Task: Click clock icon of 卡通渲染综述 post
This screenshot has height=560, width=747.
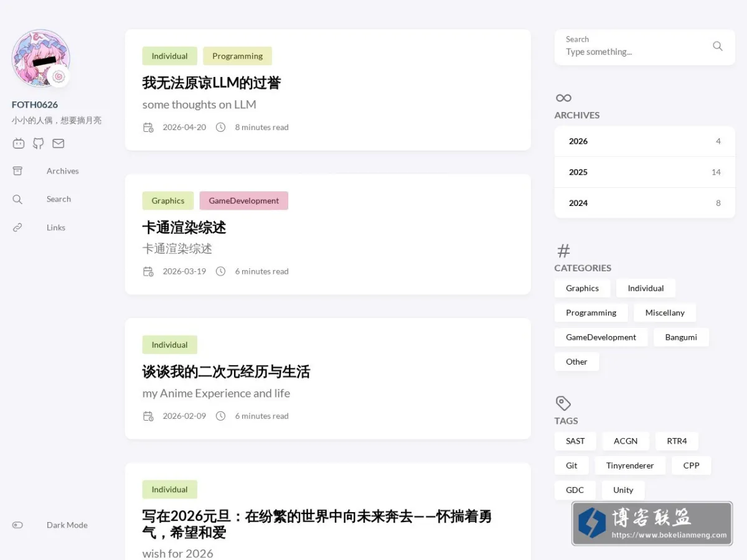Action: pos(220,272)
